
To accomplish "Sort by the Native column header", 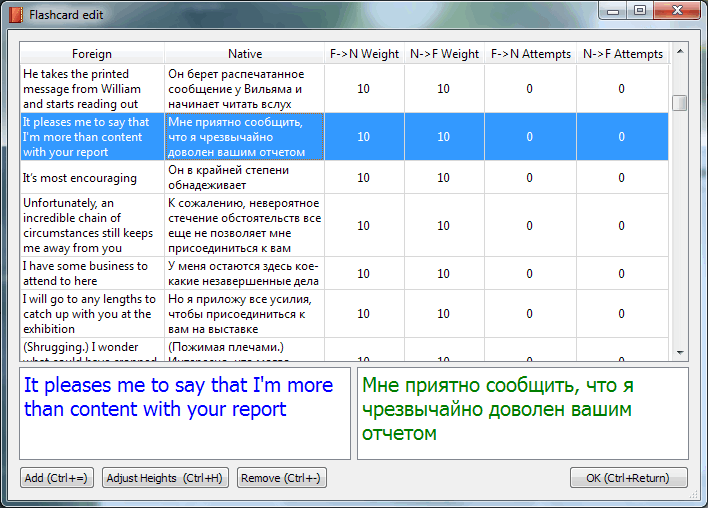I will pyautogui.click(x=245, y=54).
